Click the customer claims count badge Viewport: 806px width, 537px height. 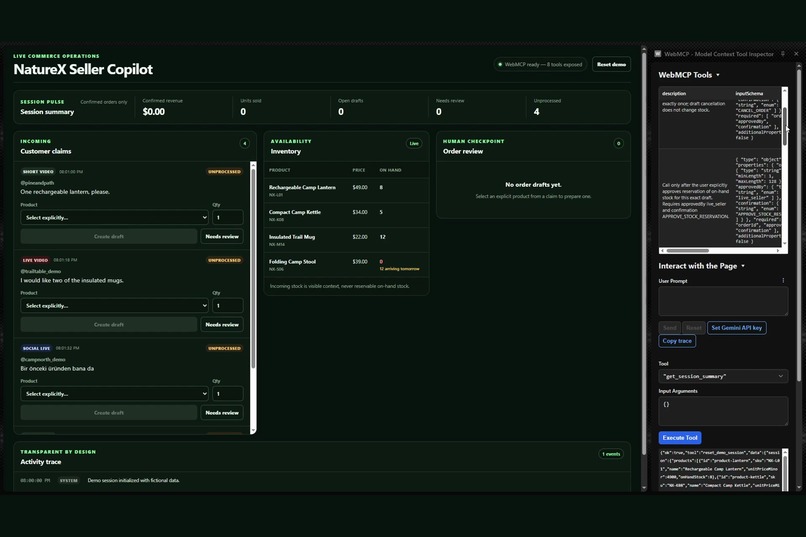click(x=245, y=143)
